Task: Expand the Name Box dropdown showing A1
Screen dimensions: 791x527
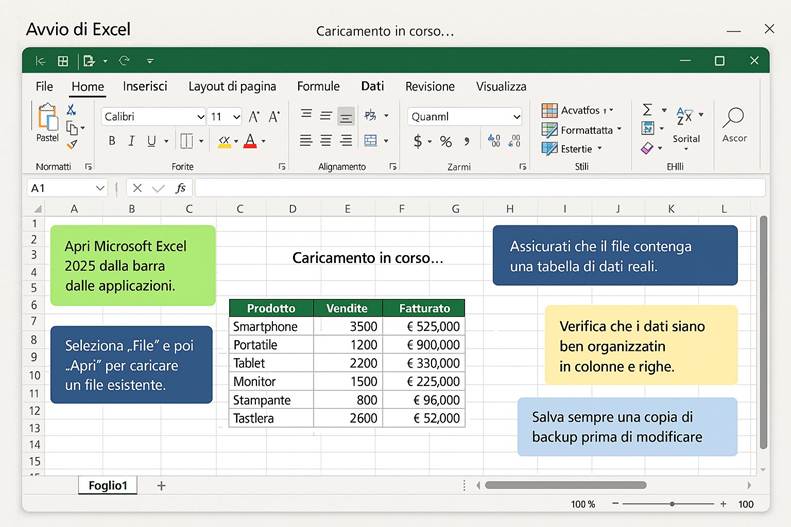Action: (100, 188)
